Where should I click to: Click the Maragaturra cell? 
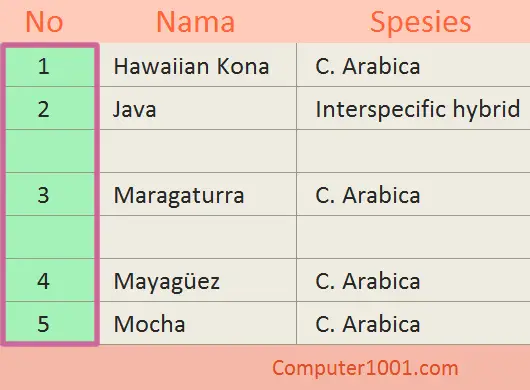coord(198,194)
